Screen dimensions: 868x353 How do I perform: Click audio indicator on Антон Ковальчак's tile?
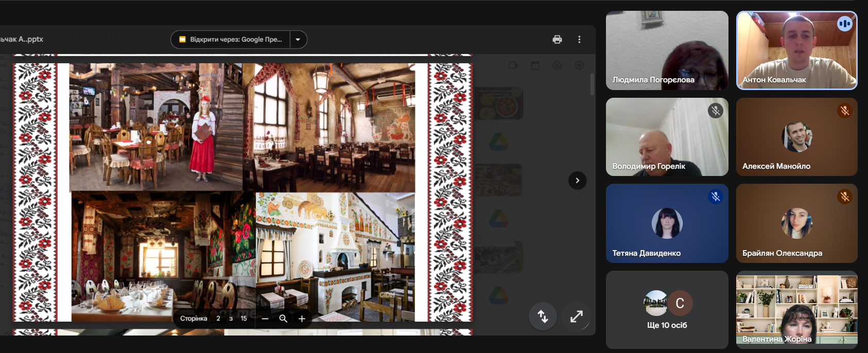click(844, 24)
